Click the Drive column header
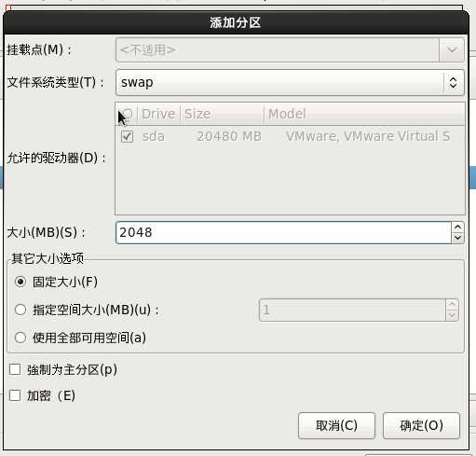 coord(158,114)
